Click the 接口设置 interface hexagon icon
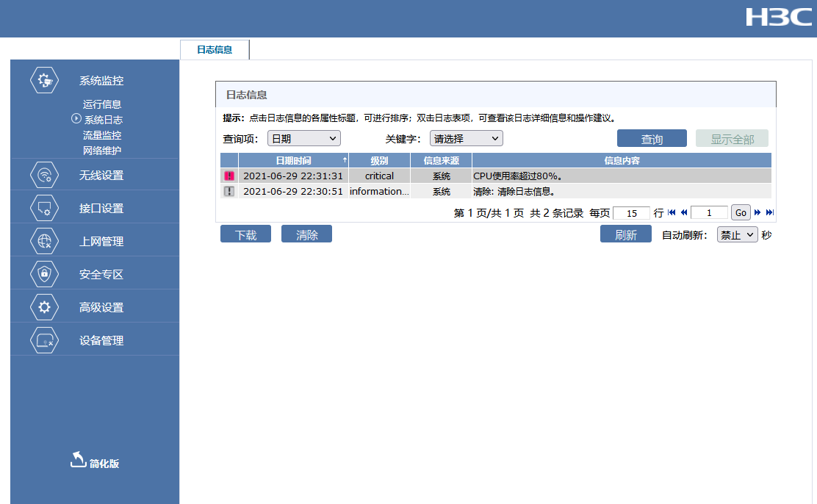The image size is (817, 504). click(44, 208)
